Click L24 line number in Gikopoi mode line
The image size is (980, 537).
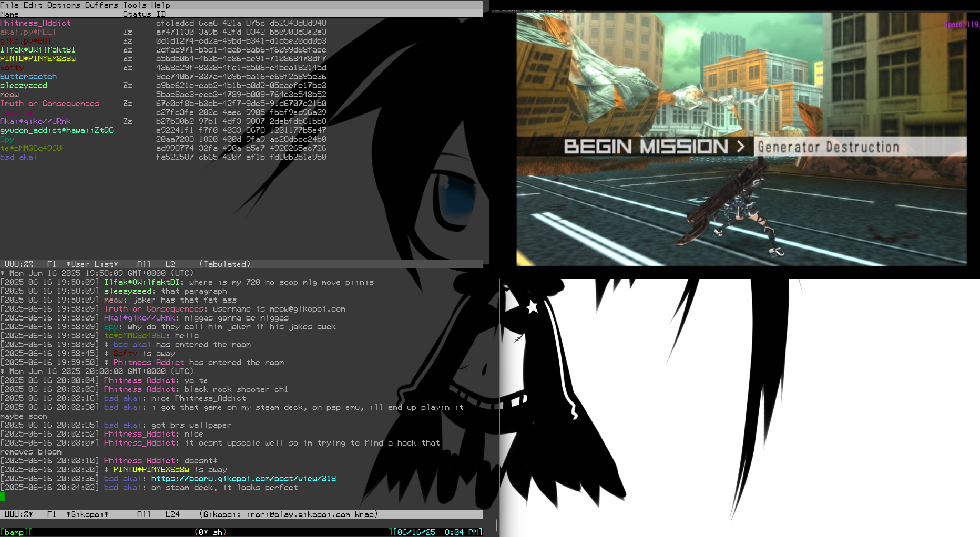tap(172, 514)
